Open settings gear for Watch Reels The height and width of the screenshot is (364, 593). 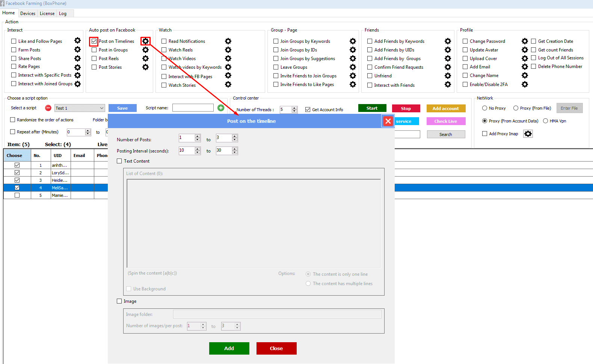(228, 50)
